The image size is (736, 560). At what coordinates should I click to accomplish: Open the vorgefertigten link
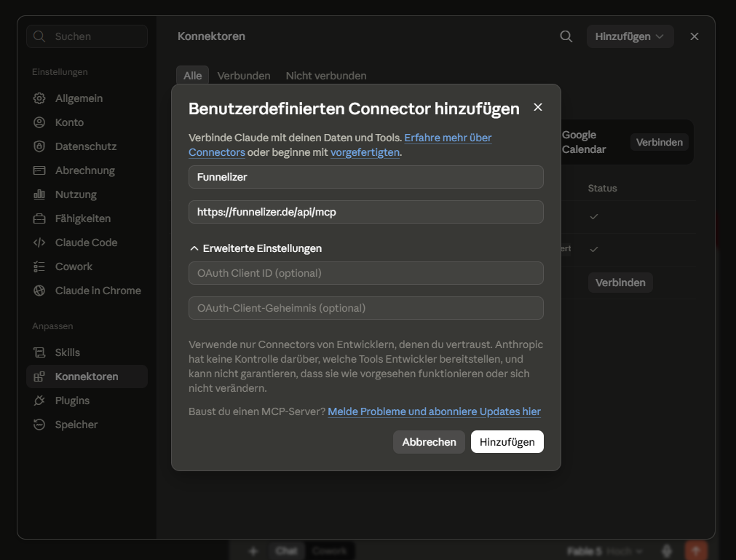coord(365,152)
